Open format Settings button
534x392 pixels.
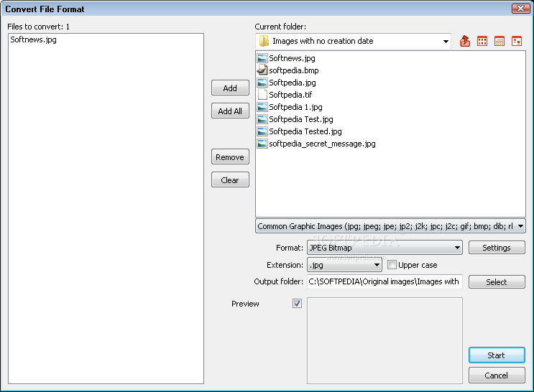pyautogui.click(x=497, y=248)
